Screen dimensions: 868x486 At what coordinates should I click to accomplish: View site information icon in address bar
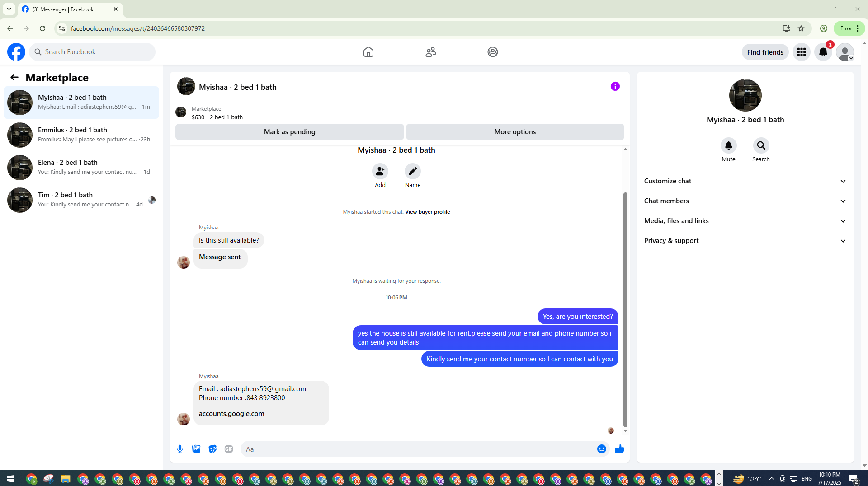(62, 28)
